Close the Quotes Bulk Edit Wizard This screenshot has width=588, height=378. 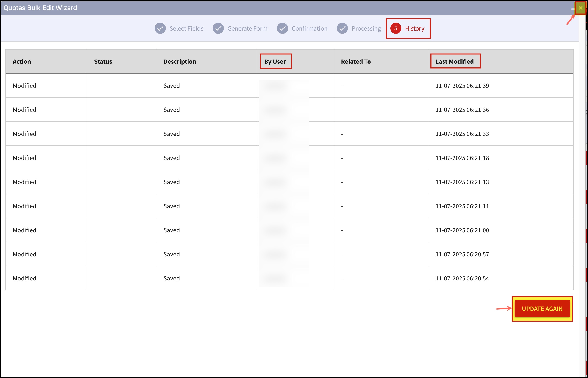pyautogui.click(x=580, y=8)
